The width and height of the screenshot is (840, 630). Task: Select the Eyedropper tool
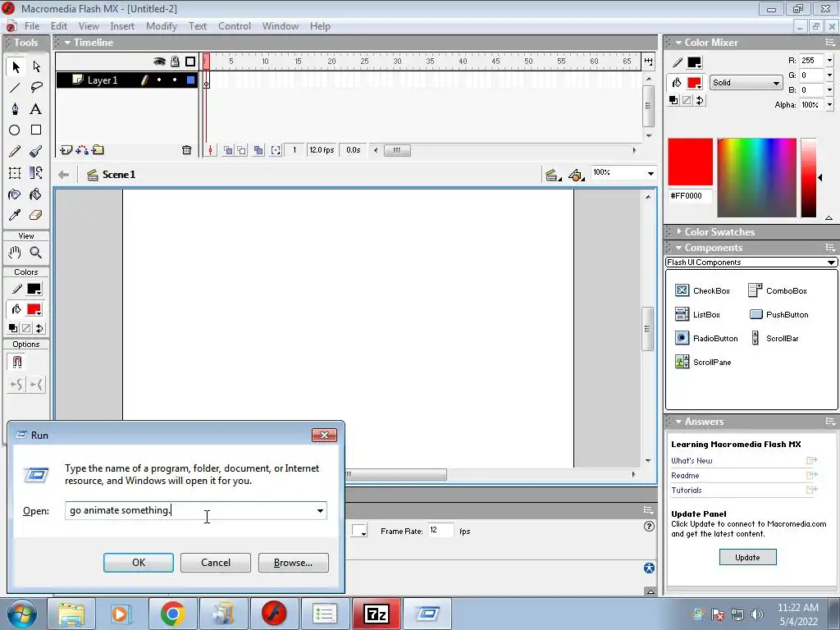pos(15,216)
